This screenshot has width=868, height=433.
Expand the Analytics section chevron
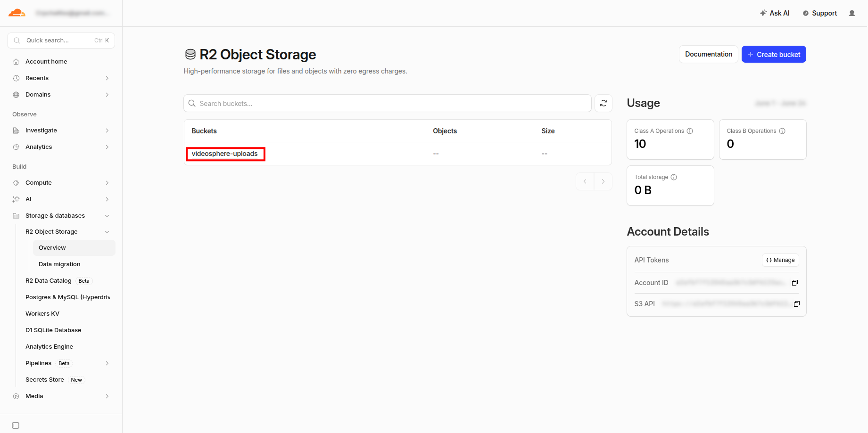(107, 147)
